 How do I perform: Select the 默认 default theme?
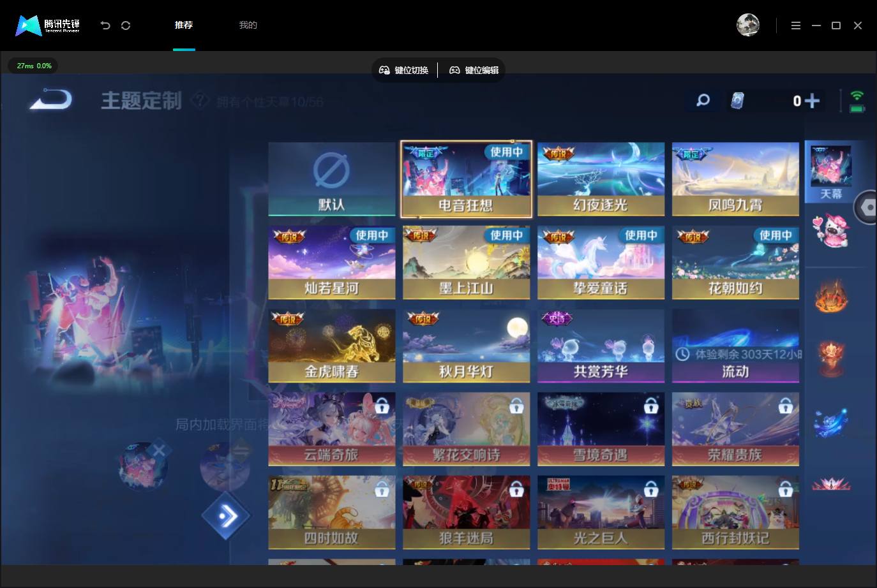click(x=332, y=179)
